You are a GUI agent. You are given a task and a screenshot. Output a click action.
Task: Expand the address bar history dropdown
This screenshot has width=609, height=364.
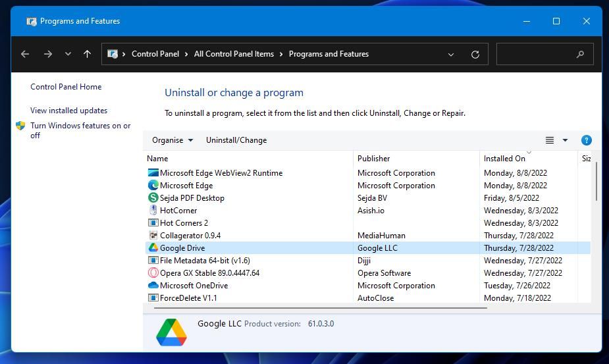[451, 55]
